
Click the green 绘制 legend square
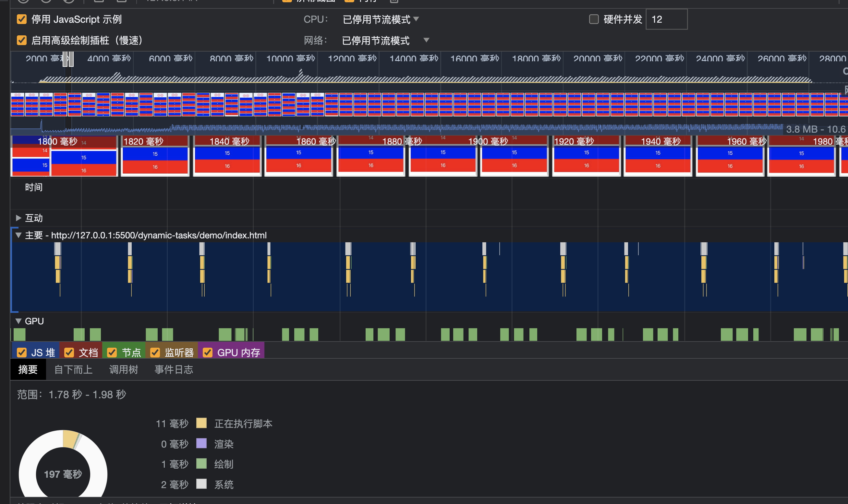point(202,463)
